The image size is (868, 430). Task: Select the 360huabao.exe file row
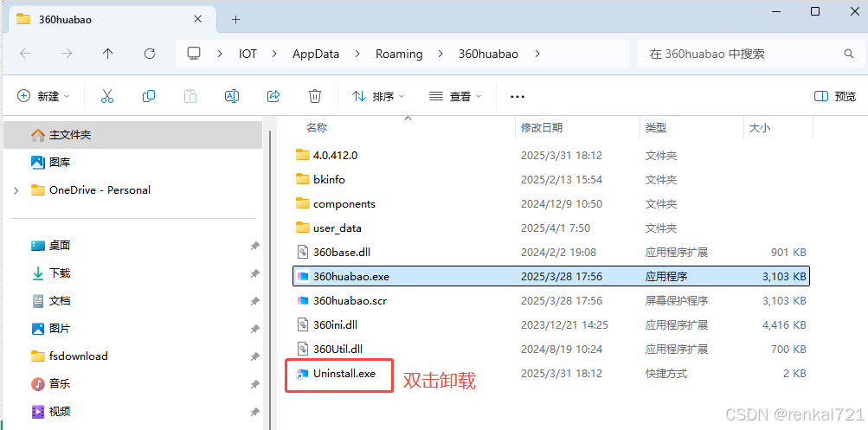(x=550, y=276)
